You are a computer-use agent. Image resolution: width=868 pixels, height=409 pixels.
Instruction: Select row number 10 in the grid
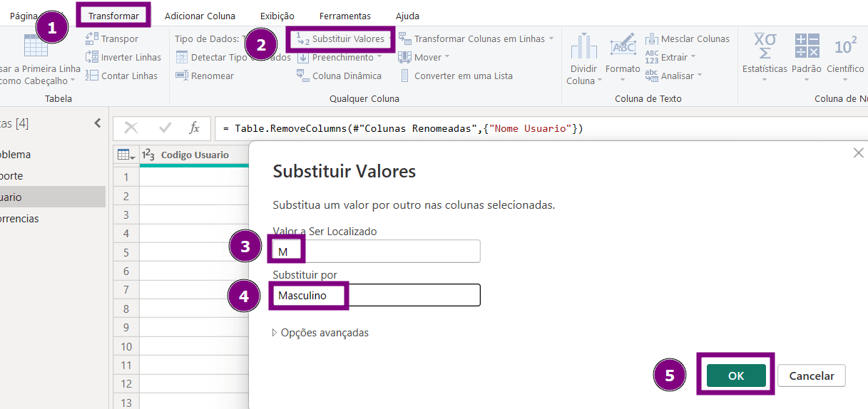(126, 346)
